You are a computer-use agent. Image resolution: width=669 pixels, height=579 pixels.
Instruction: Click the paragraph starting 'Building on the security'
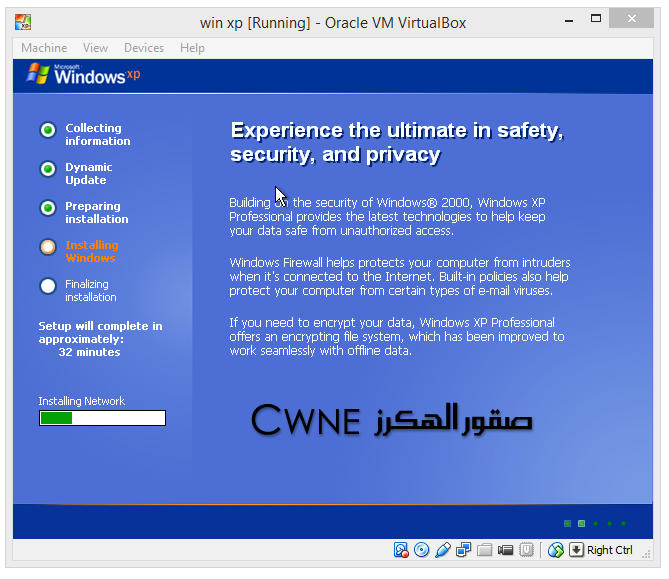(387, 216)
